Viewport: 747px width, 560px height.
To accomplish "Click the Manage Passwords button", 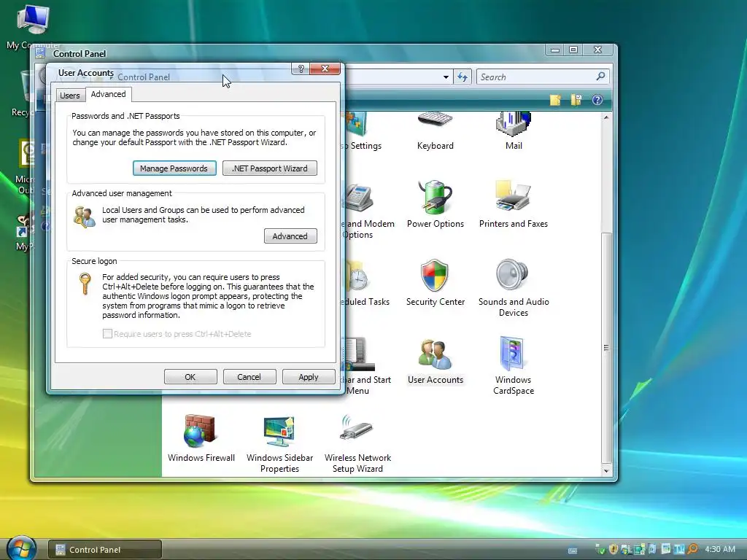I will pyautogui.click(x=174, y=168).
